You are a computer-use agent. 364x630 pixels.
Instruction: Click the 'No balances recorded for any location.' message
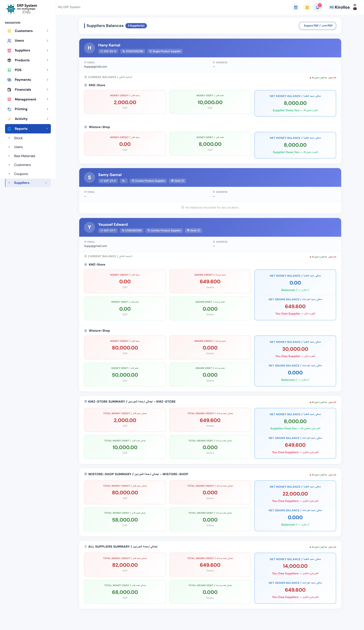point(212,207)
